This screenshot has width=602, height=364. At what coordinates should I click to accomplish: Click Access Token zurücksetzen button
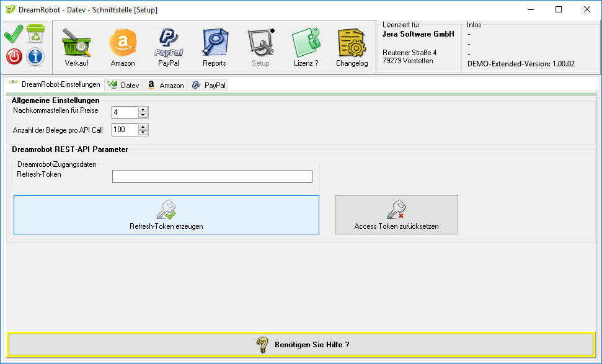coord(396,215)
